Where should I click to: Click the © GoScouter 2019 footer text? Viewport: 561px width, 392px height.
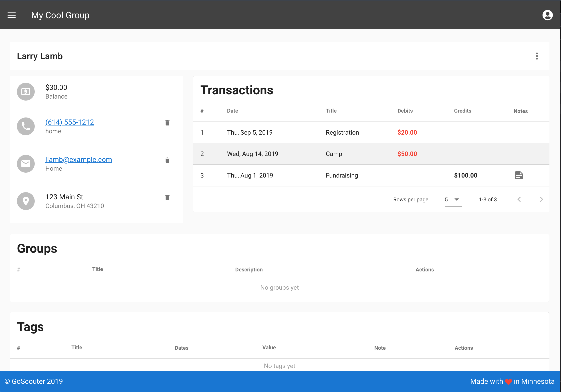pyautogui.click(x=34, y=381)
